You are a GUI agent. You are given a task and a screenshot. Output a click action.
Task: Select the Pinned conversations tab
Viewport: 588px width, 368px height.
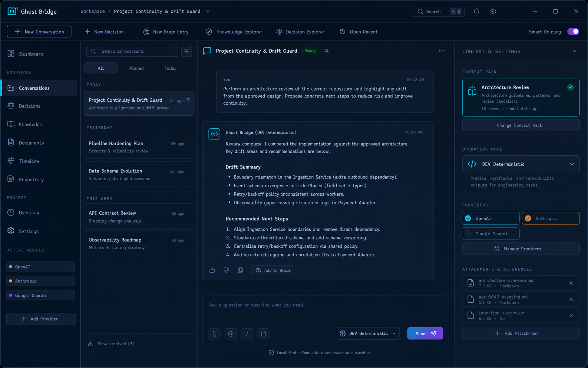[x=136, y=68]
